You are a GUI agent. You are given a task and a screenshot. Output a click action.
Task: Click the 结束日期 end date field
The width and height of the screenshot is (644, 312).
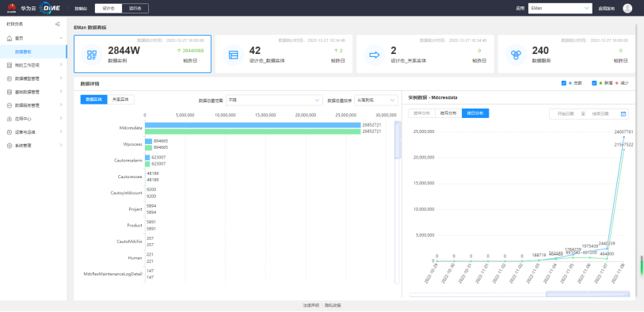click(600, 114)
